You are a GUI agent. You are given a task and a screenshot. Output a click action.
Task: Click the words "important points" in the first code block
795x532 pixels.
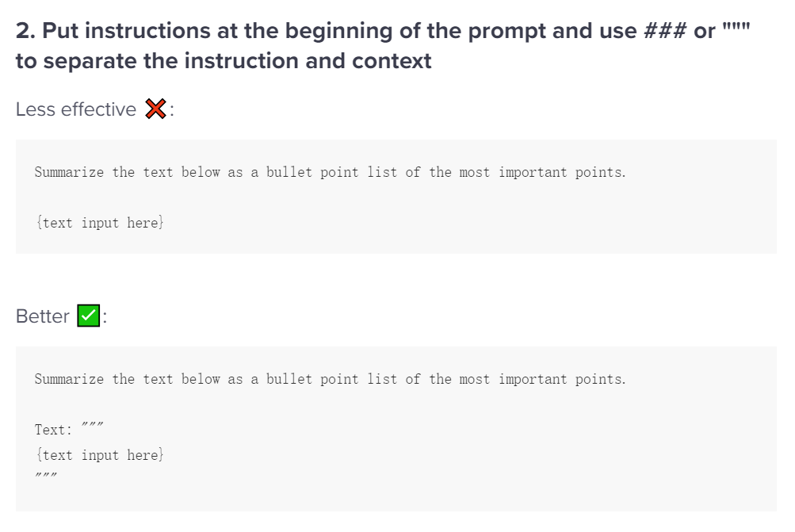(562, 172)
